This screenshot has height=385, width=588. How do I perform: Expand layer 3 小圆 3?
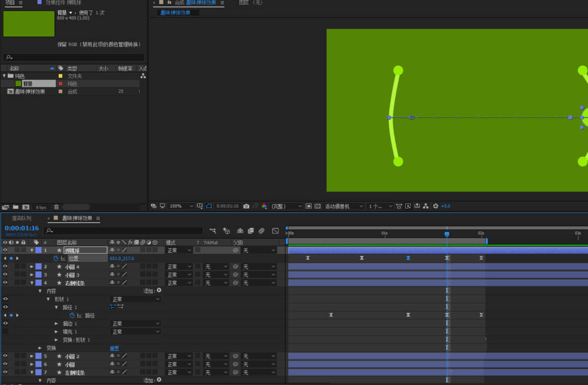(x=32, y=274)
